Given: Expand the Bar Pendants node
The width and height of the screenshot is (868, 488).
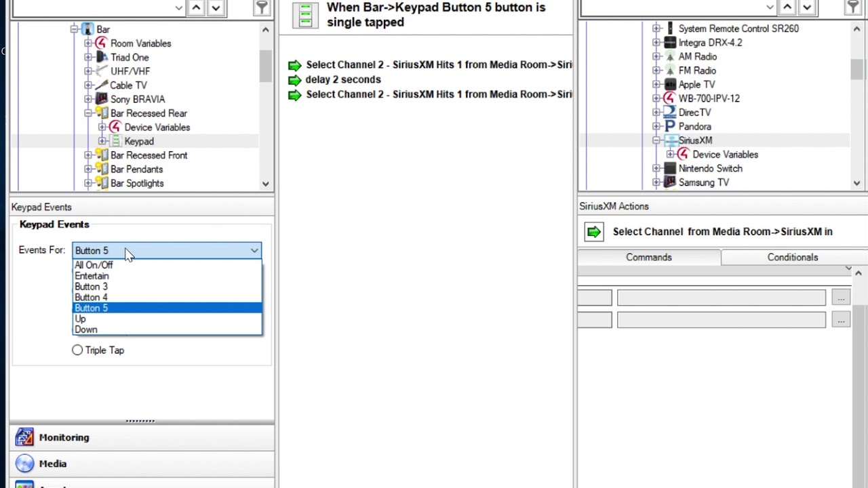Looking at the screenshot, I should tap(88, 169).
